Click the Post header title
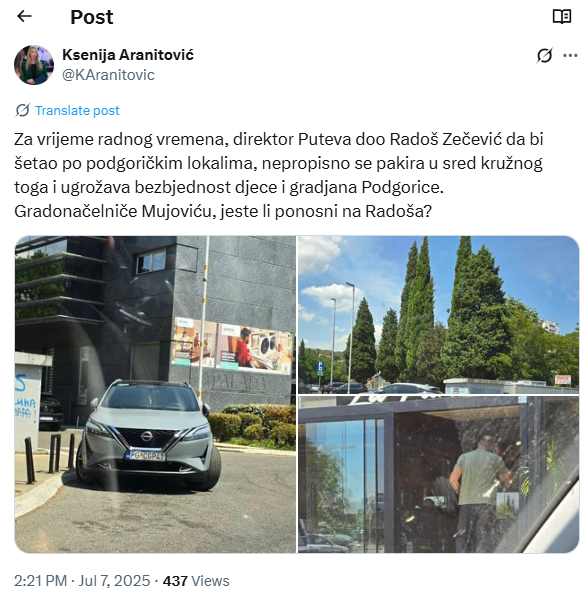The image size is (586, 593). 92,17
